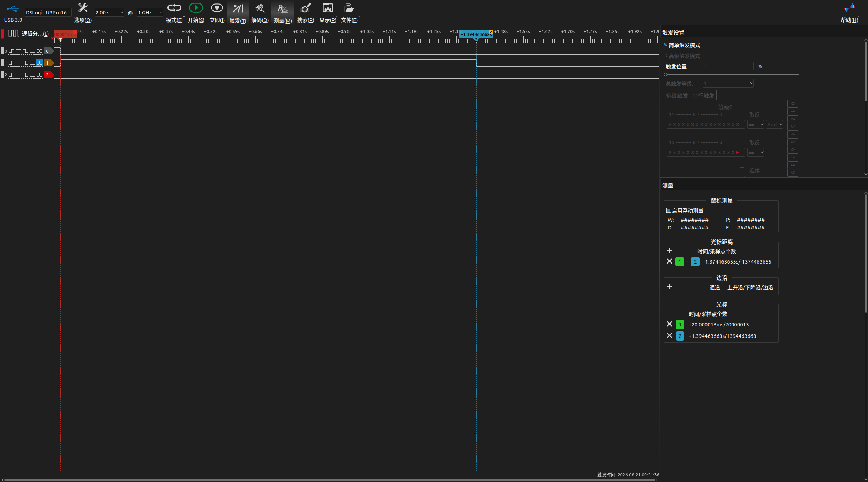868x482 pixels.
Task: Start capture with the green 开始 button
Action: 196,8
